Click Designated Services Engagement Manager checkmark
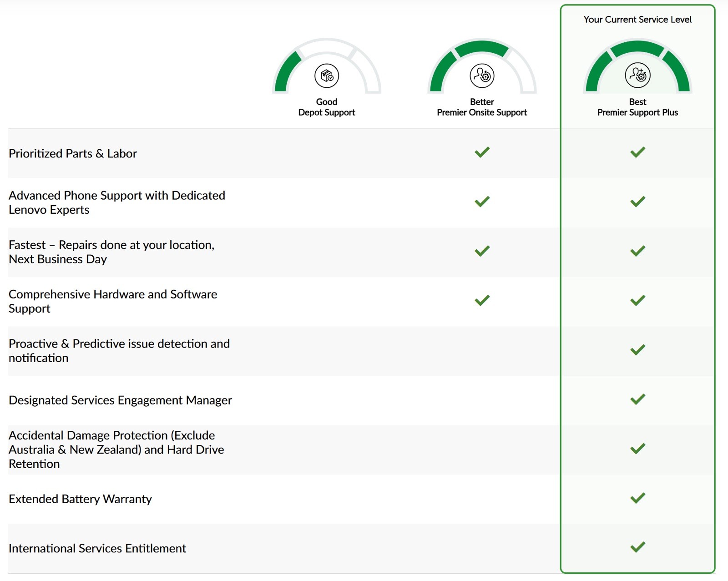Image resolution: width=728 pixels, height=581 pixels. click(x=637, y=399)
